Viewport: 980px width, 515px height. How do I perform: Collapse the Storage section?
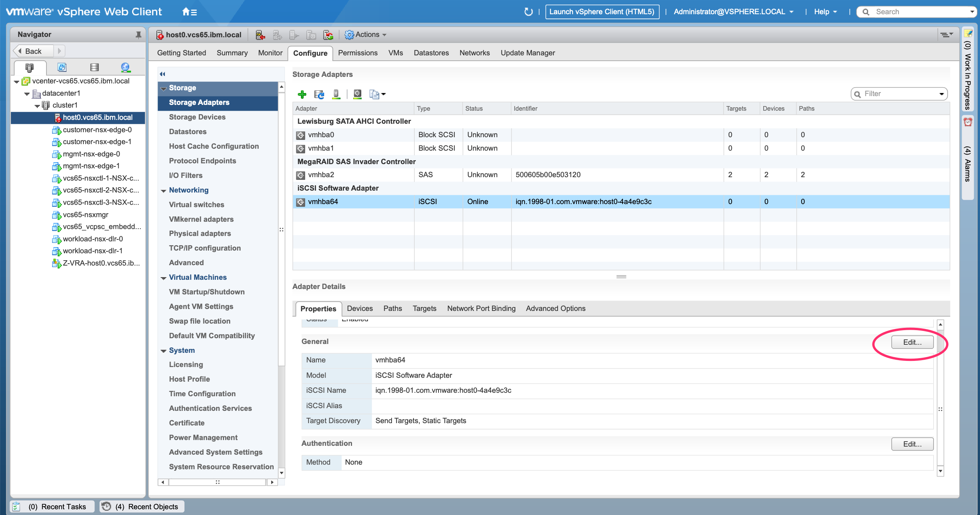pyautogui.click(x=164, y=88)
